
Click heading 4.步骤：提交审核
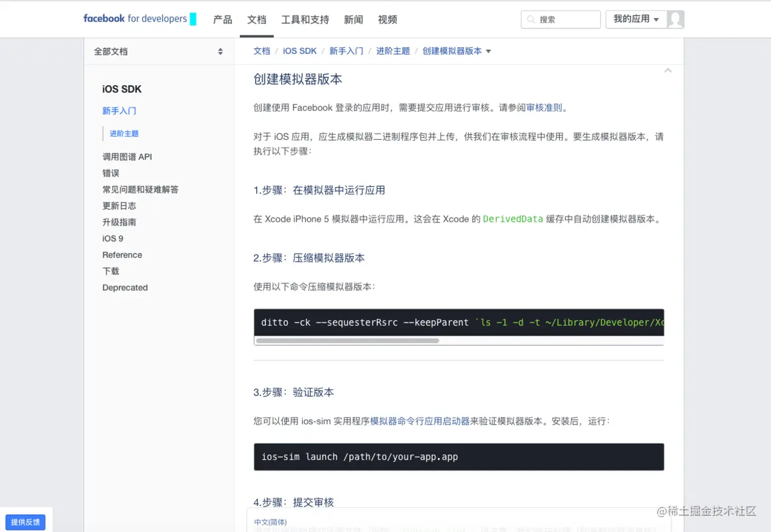pyautogui.click(x=293, y=502)
